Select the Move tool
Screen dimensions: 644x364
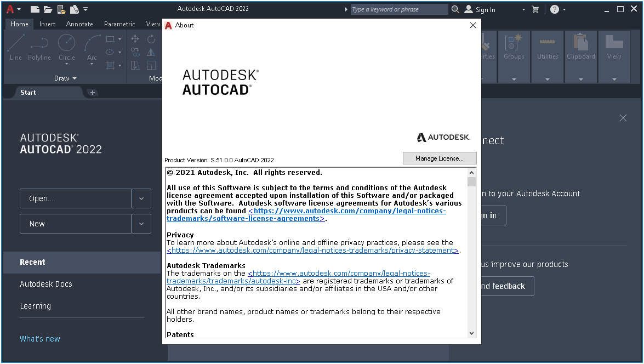135,39
